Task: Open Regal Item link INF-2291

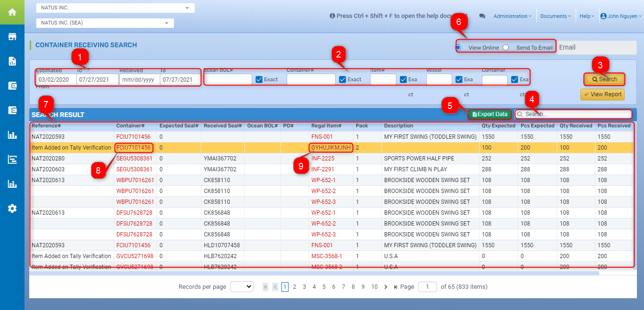Action: (323, 169)
